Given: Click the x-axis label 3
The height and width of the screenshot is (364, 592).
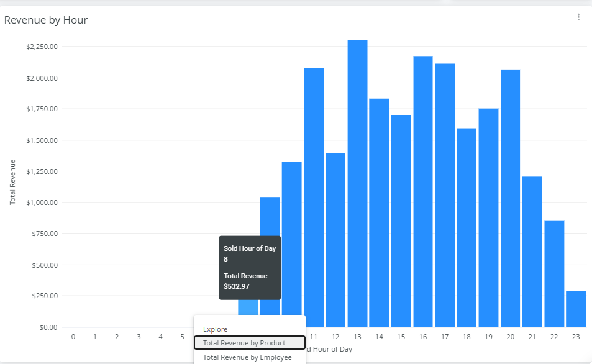Looking at the screenshot, I should tap(139, 337).
